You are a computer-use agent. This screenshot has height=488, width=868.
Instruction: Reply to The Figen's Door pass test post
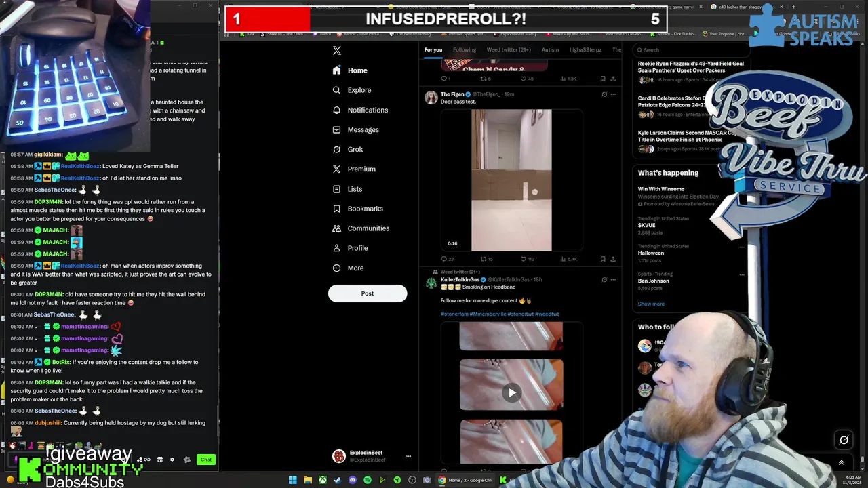coord(447,259)
